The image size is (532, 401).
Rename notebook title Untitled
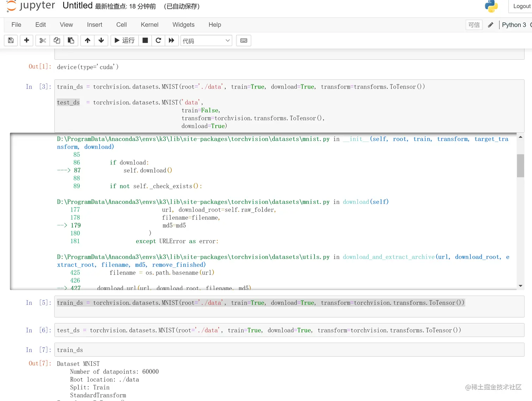tap(77, 6)
